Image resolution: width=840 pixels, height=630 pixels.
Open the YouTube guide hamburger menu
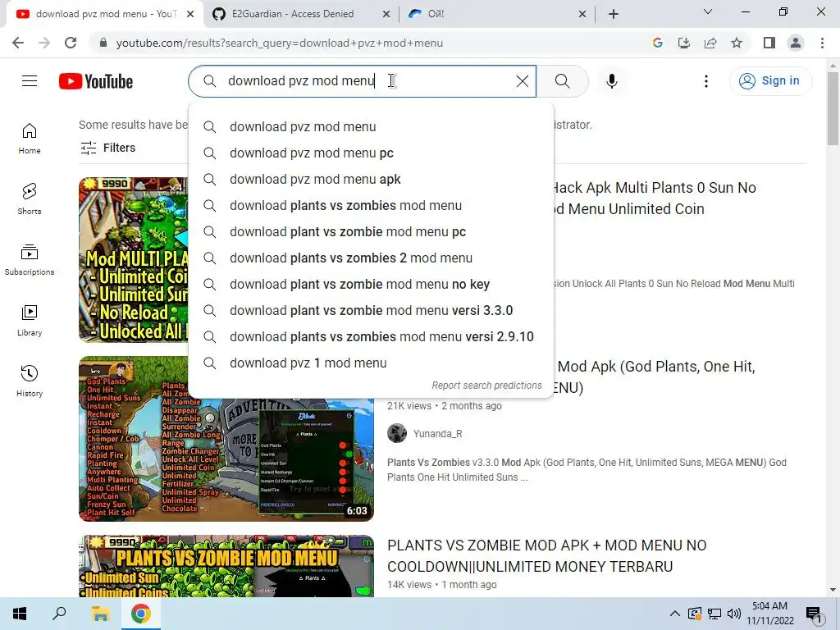tap(30, 81)
